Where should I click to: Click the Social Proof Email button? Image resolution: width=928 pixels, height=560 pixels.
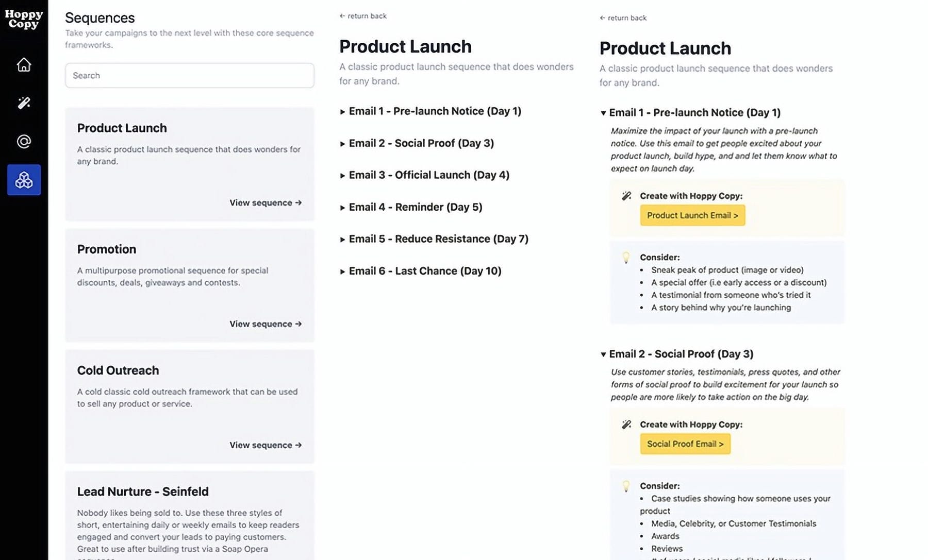click(685, 444)
